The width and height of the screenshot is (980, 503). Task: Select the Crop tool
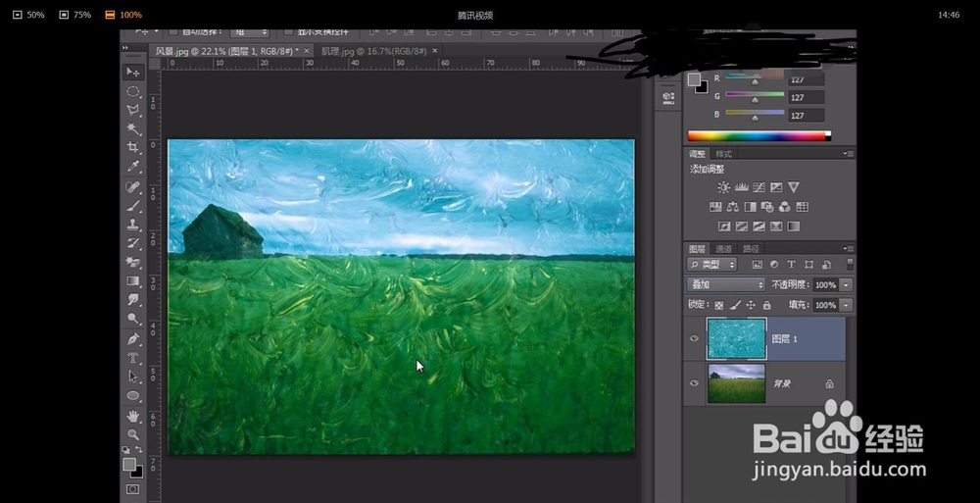pyautogui.click(x=133, y=148)
